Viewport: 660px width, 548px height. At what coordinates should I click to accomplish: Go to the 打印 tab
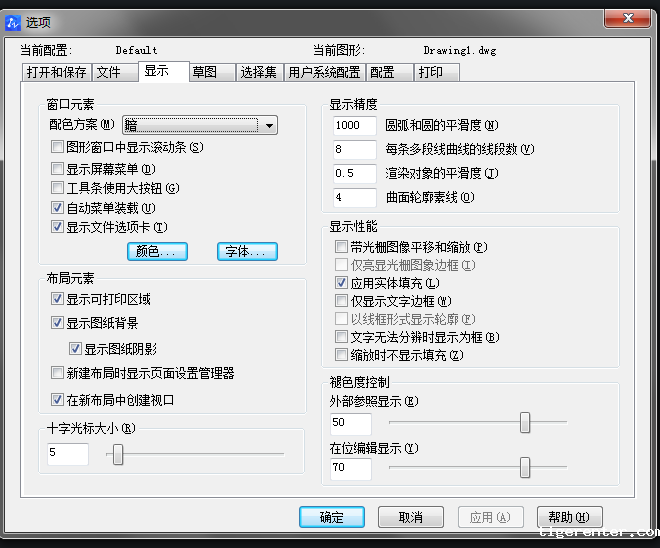[431, 72]
